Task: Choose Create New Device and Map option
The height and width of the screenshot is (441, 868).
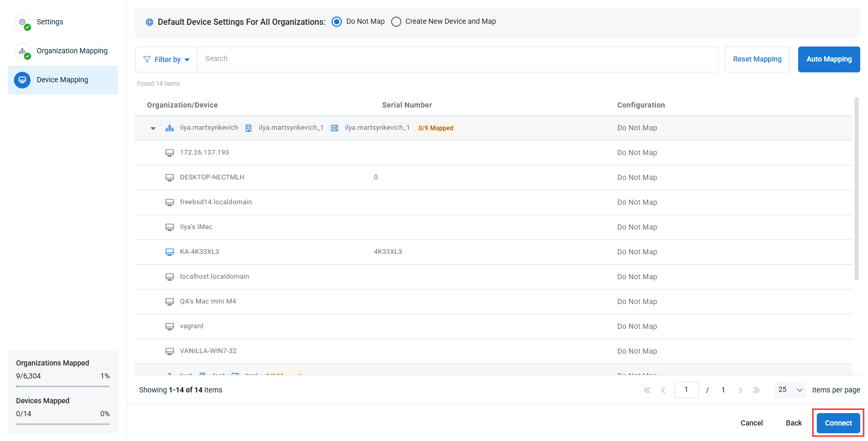Action: 396,22
